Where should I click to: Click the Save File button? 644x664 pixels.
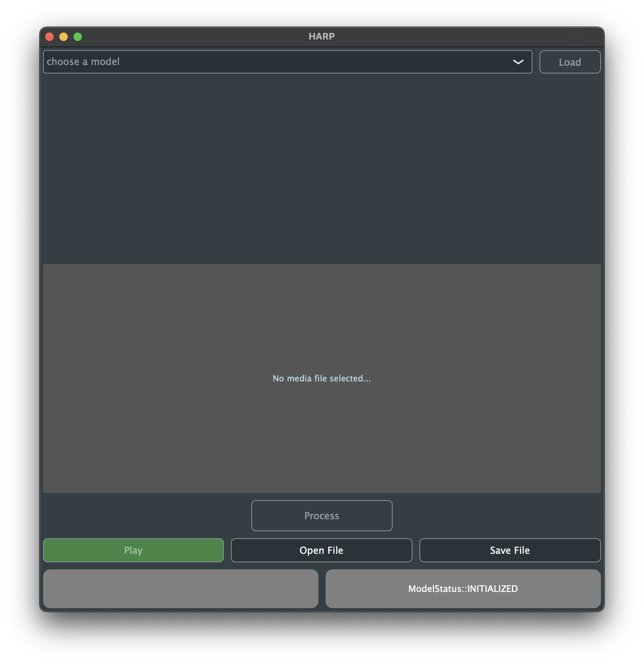point(510,550)
